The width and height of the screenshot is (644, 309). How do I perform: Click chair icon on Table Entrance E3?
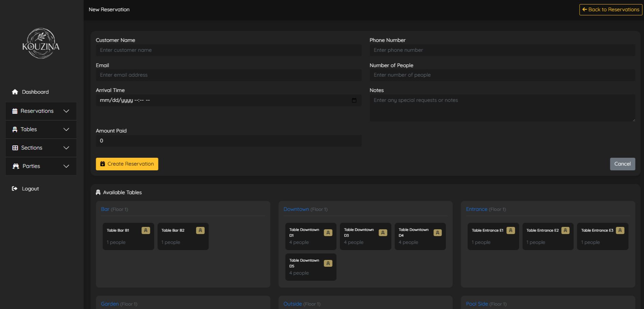pos(620,231)
